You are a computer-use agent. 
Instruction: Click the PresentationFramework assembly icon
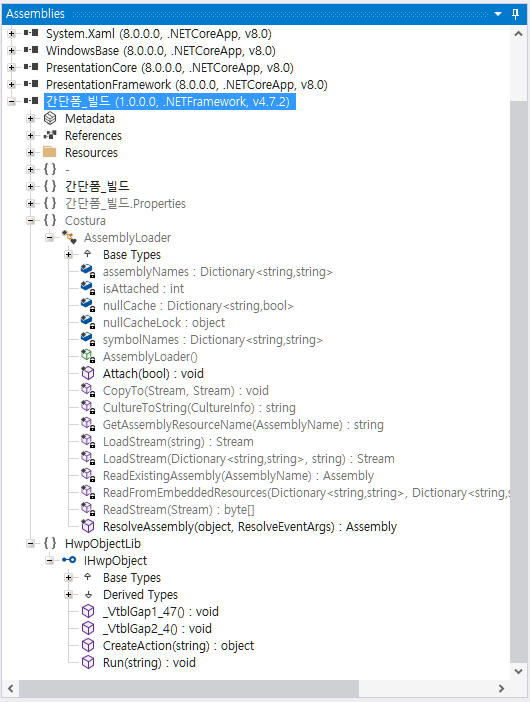click(x=31, y=84)
